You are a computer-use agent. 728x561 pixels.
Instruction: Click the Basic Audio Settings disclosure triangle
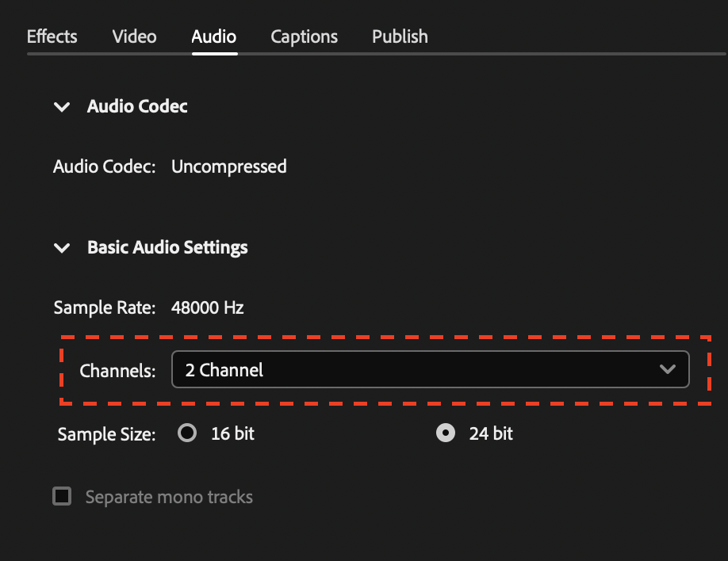click(62, 248)
